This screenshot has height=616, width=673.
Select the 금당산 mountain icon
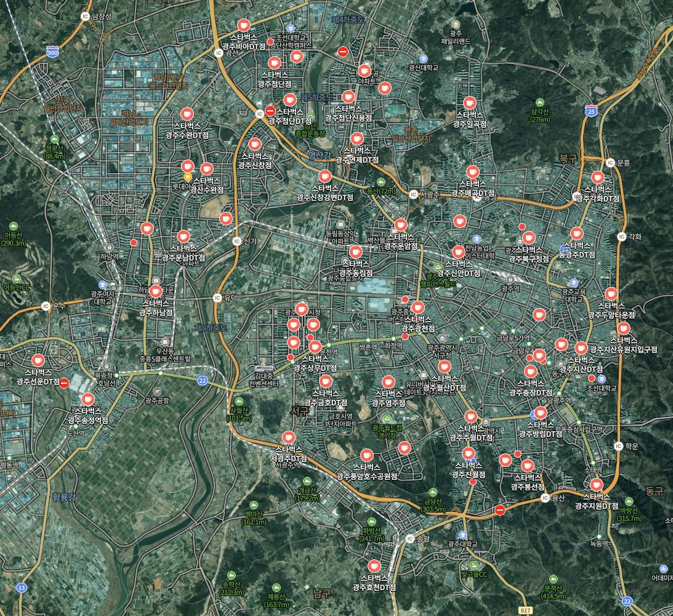click(433, 492)
